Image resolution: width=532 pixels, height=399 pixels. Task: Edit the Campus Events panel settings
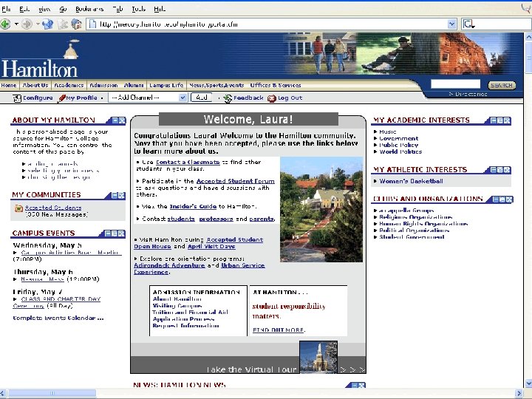click(115, 233)
